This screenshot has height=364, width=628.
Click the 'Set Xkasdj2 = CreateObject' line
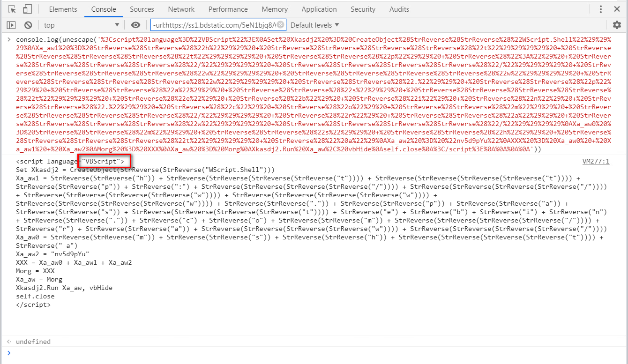click(145, 170)
